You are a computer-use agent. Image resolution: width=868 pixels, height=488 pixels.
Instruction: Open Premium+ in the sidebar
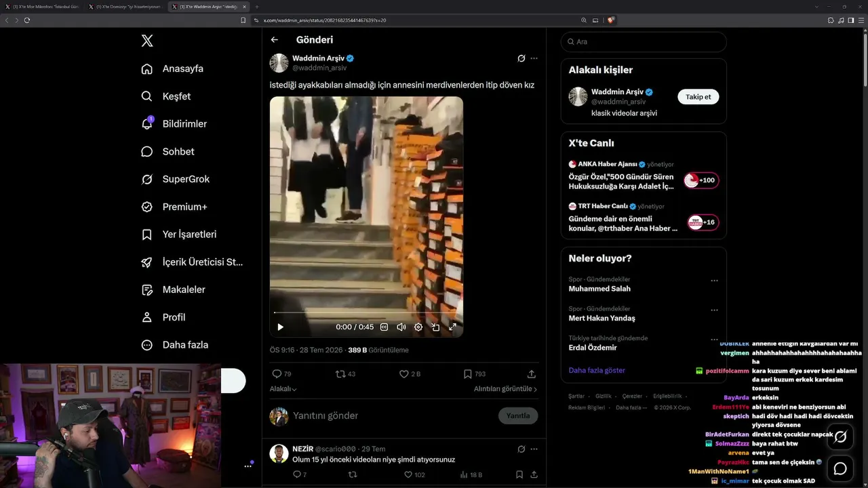pyautogui.click(x=174, y=207)
